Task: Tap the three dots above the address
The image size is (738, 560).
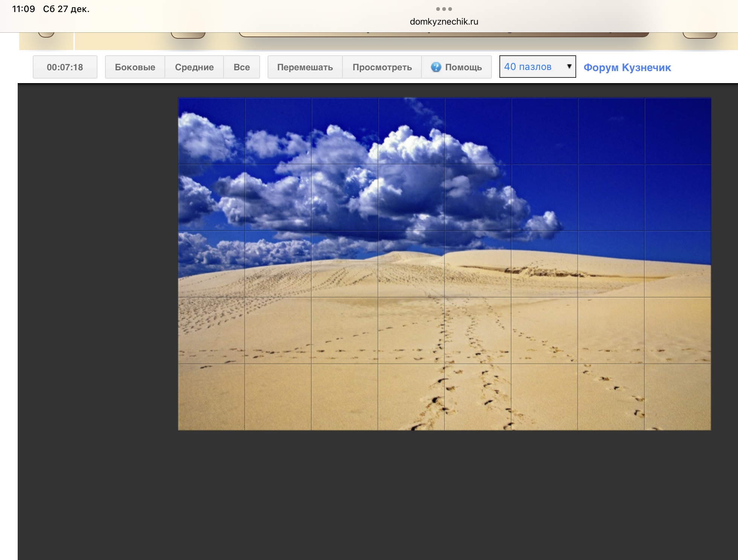Action: (x=444, y=9)
